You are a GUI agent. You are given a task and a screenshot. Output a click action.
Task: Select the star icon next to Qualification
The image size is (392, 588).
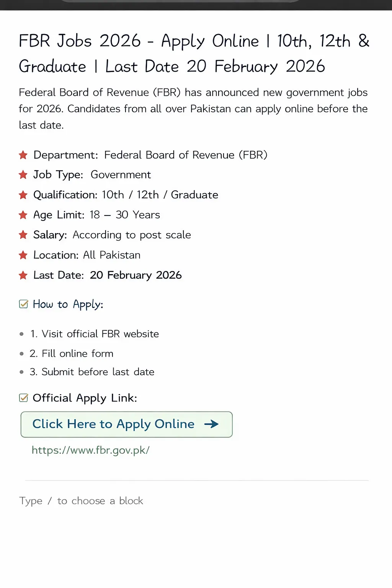coord(23,195)
